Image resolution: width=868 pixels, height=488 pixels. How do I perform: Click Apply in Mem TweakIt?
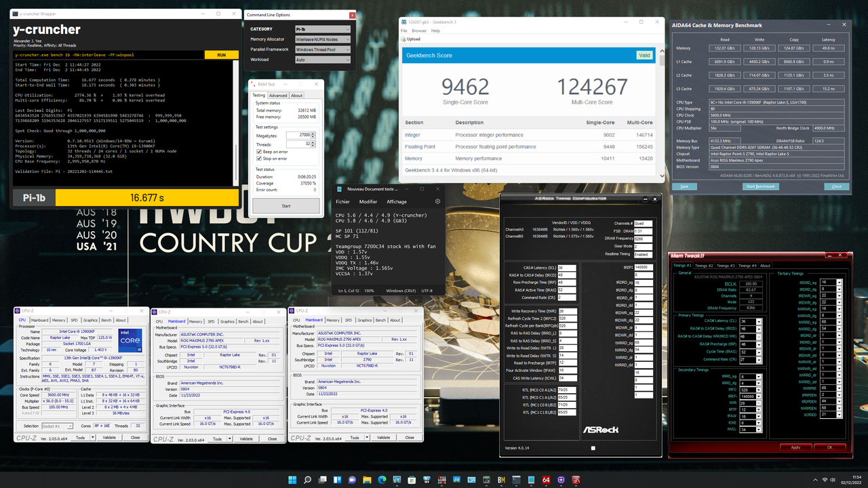coord(796,447)
